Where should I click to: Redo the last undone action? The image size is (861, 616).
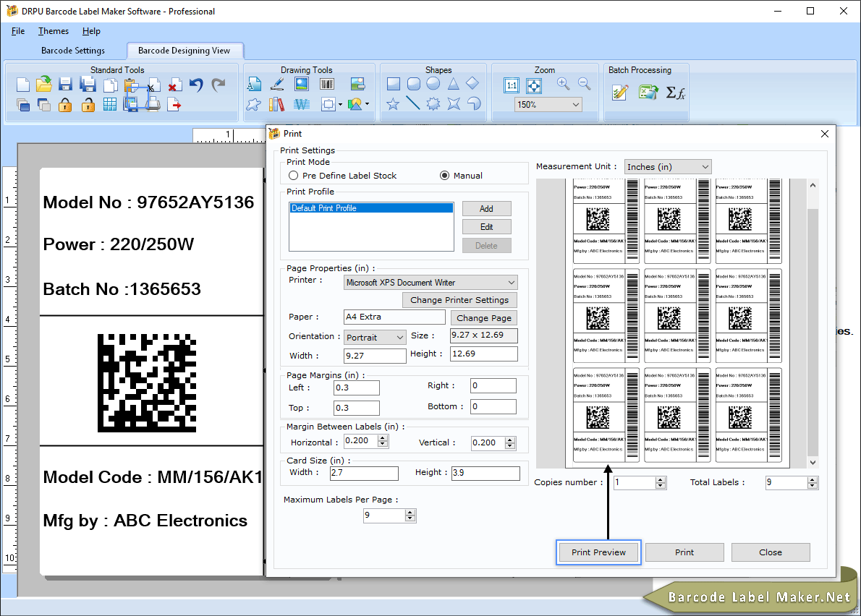tap(219, 85)
